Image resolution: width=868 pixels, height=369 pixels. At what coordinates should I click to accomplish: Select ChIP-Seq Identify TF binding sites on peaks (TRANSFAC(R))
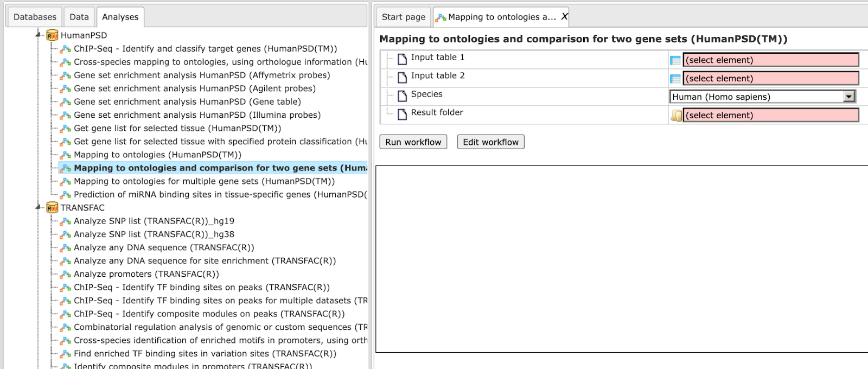(202, 288)
